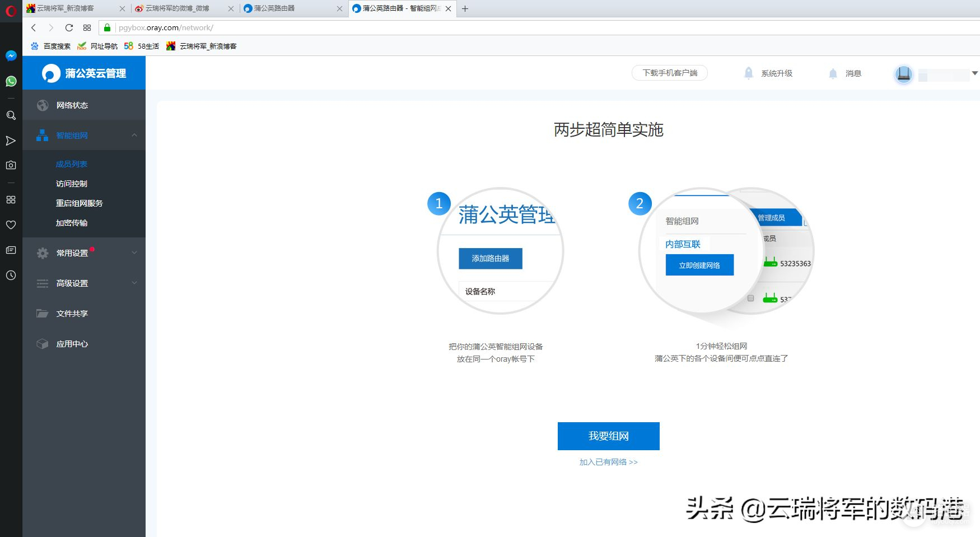The width and height of the screenshot is (980, 537).
Task: Open 应用中心 in sidebar menu
Action: 84,344
